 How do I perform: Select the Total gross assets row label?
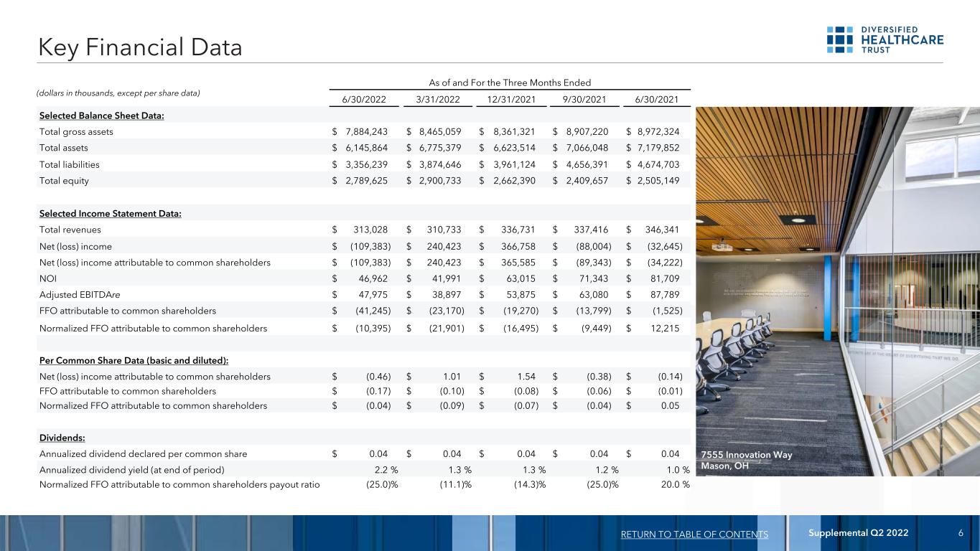(x=76, y=132)
